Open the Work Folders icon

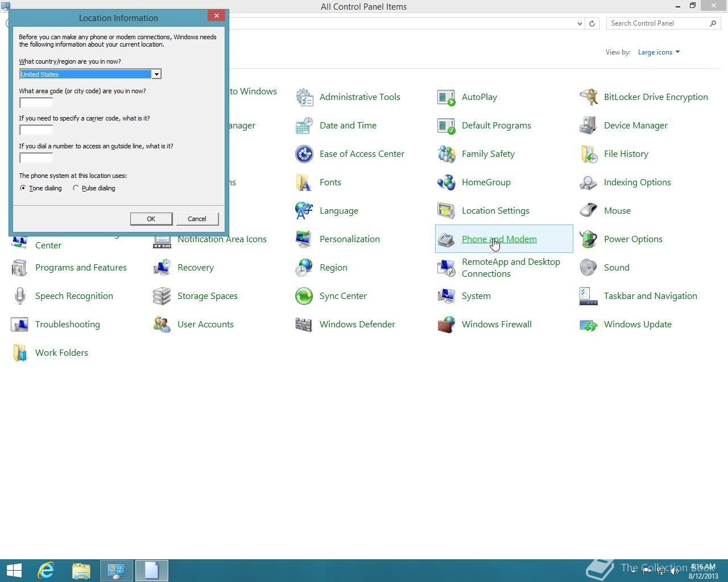[20, 353]
